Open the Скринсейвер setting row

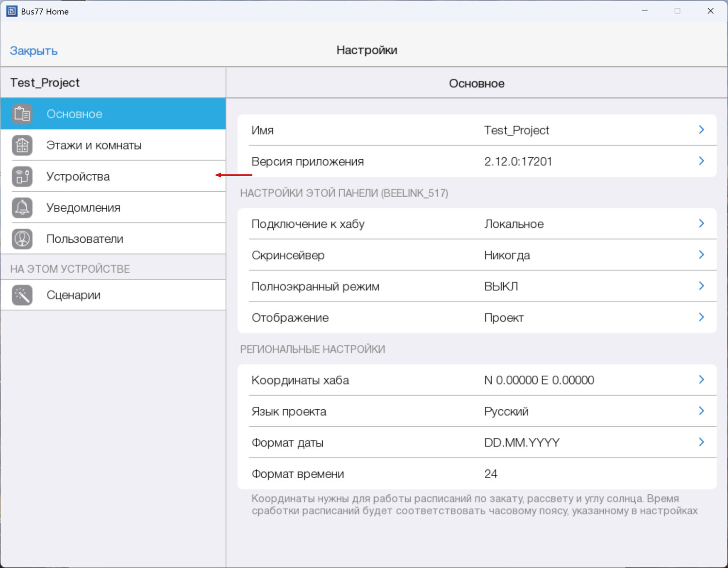click(x=477, y=255)
